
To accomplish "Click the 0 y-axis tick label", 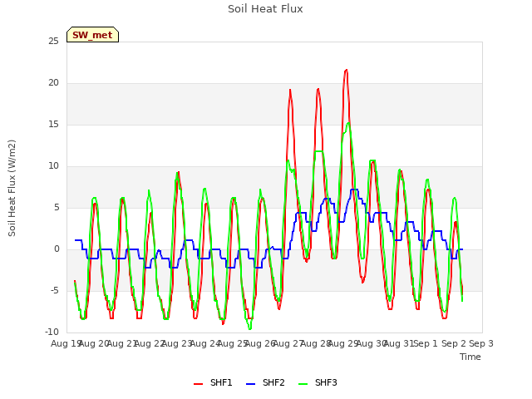I will (x=57, y=249).
